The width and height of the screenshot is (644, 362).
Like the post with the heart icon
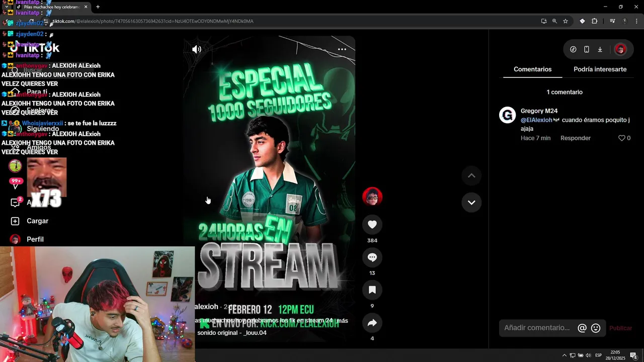click(372, 225)
